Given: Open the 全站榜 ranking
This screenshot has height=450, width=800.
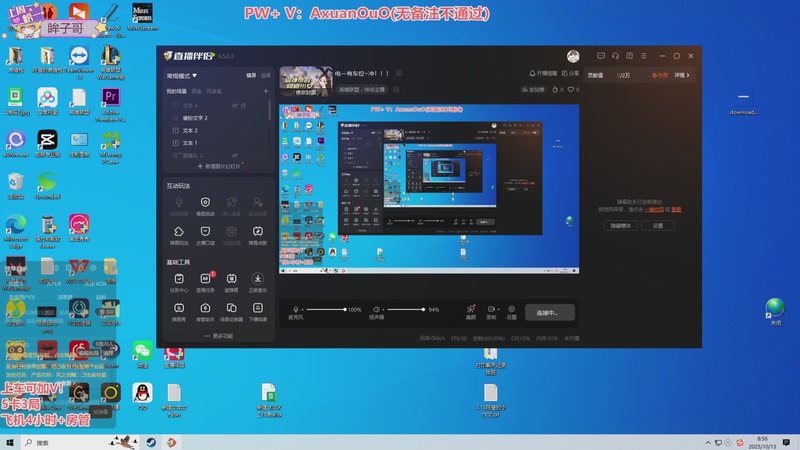Looking at the screenshot, I should [533, 89].
